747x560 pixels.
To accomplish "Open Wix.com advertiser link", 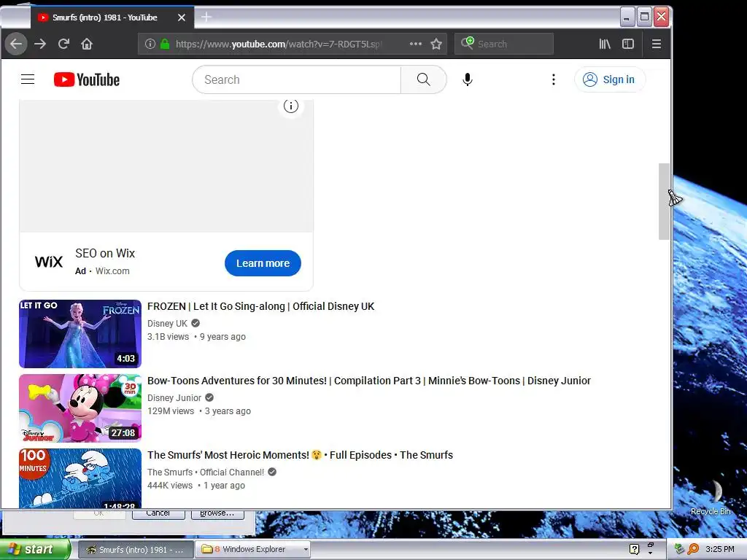I will pos(112,271).
